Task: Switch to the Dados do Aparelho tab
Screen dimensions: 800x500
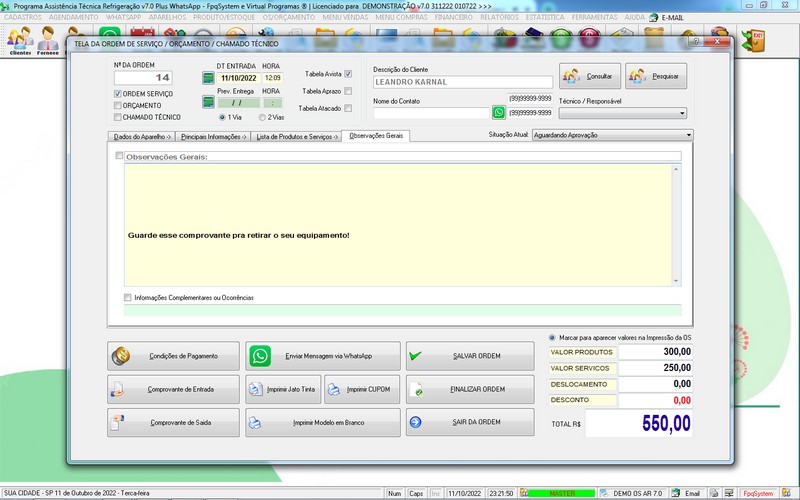Action: coord(141,137)
